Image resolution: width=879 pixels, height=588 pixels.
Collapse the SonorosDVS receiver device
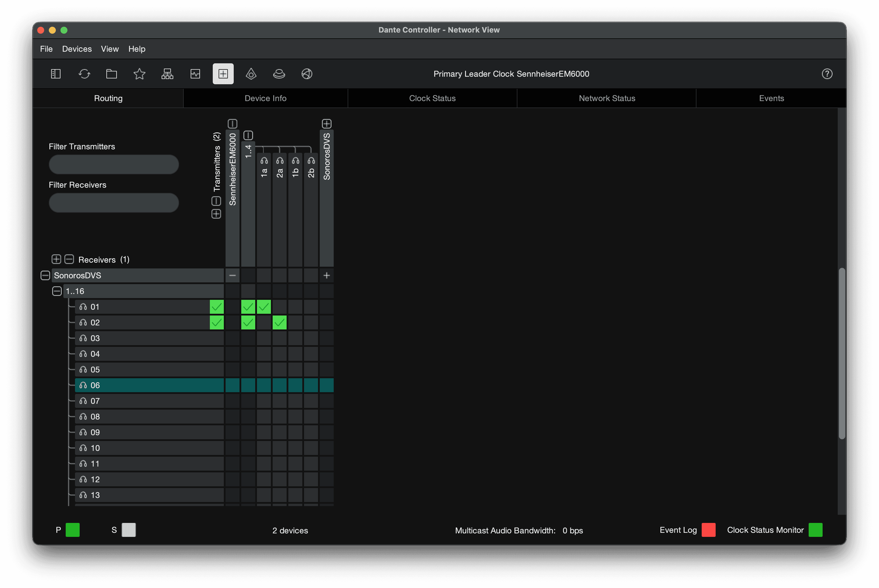(45, 276)
